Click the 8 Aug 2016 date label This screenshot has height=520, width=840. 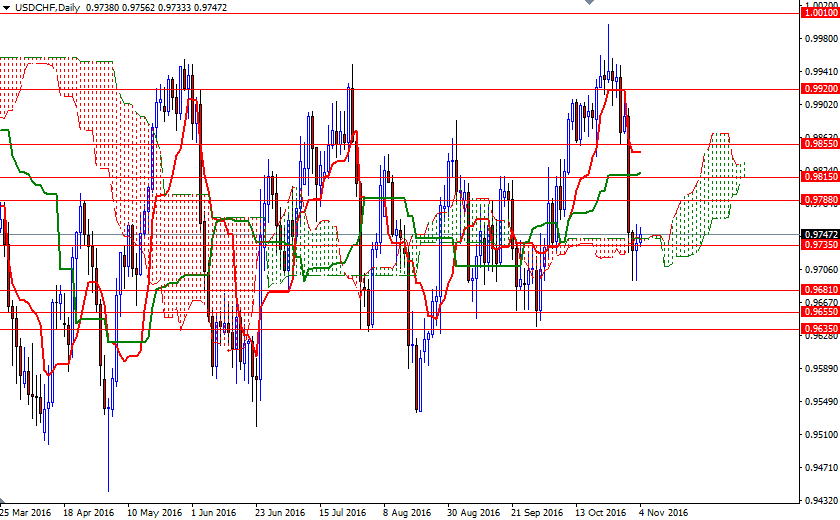point(408,513)
